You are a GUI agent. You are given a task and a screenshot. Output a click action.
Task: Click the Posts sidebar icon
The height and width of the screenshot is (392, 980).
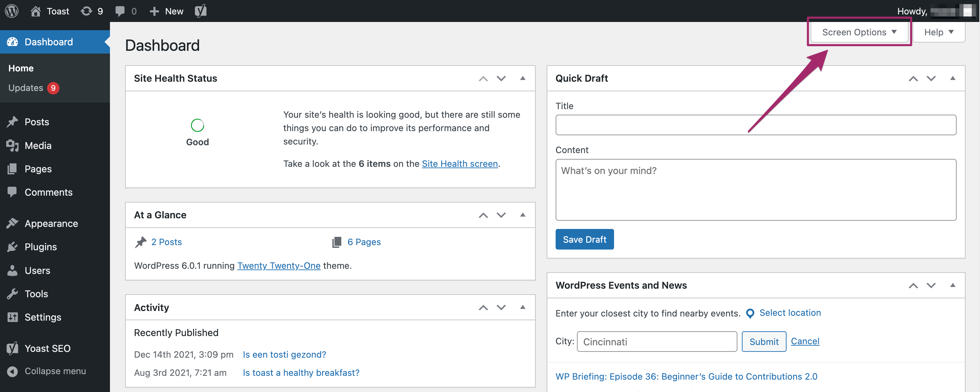[12, 121]
